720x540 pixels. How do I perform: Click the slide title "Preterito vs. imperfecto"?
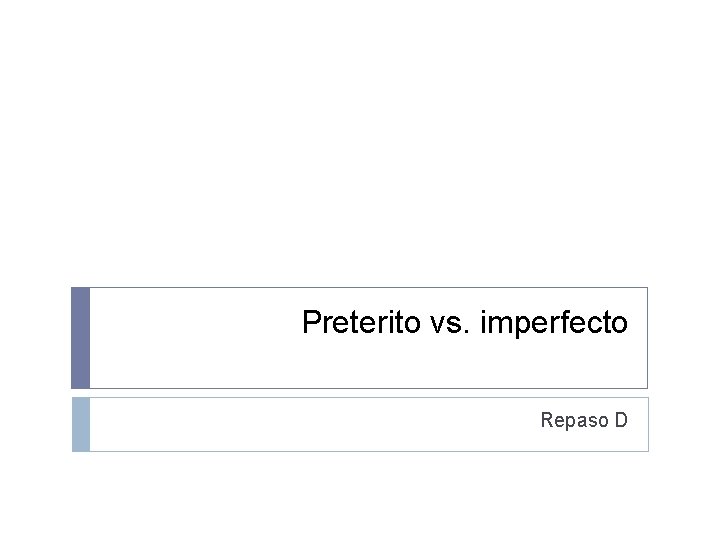(465, 323)
